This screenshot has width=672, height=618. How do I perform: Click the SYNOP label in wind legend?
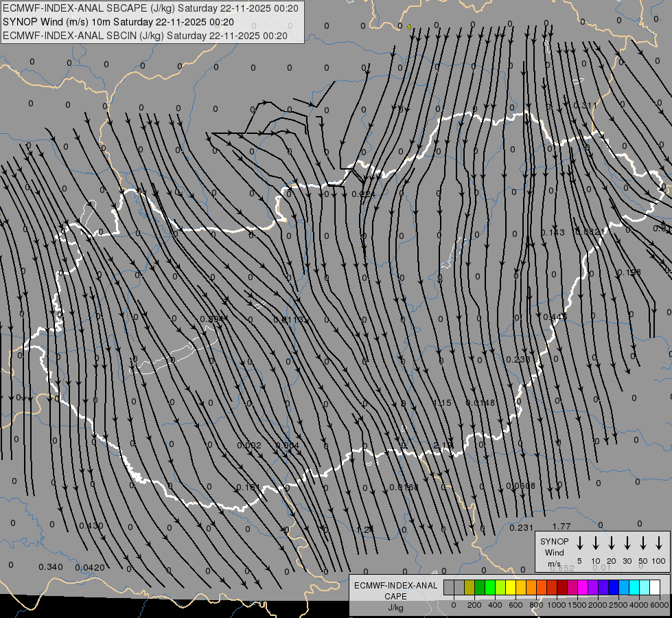(554, 541)
